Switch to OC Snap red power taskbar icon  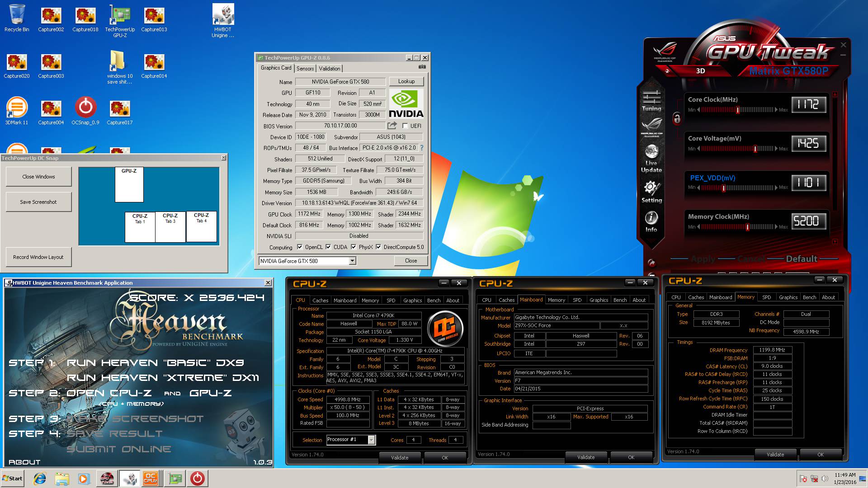(198, 479)
